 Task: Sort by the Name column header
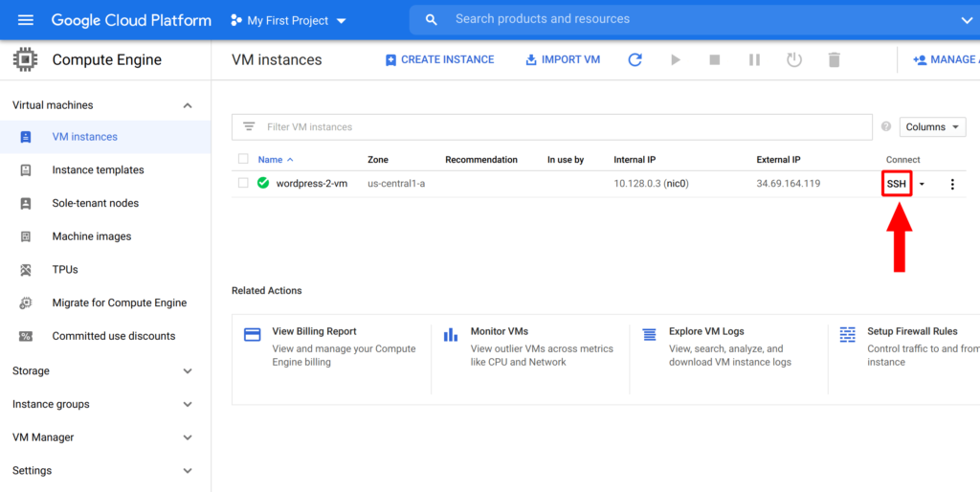(276, 160)
